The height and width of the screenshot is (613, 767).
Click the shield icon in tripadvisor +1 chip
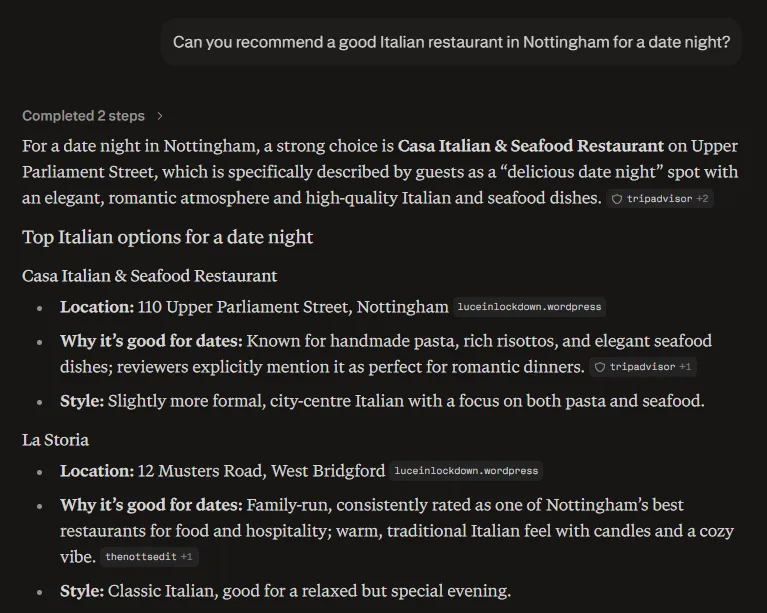600,367
